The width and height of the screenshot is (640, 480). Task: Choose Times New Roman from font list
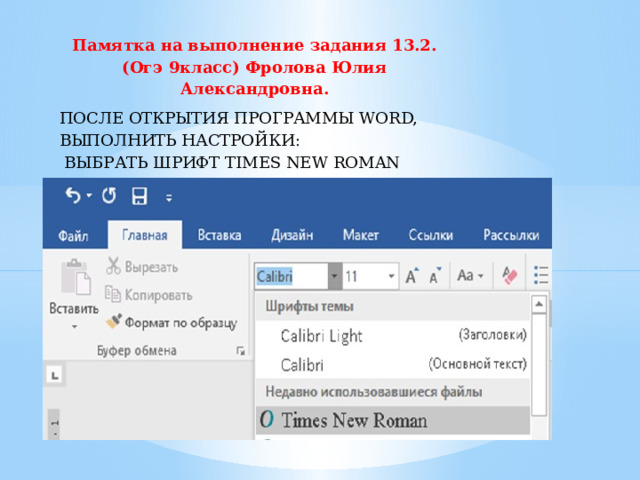point(393,420)
